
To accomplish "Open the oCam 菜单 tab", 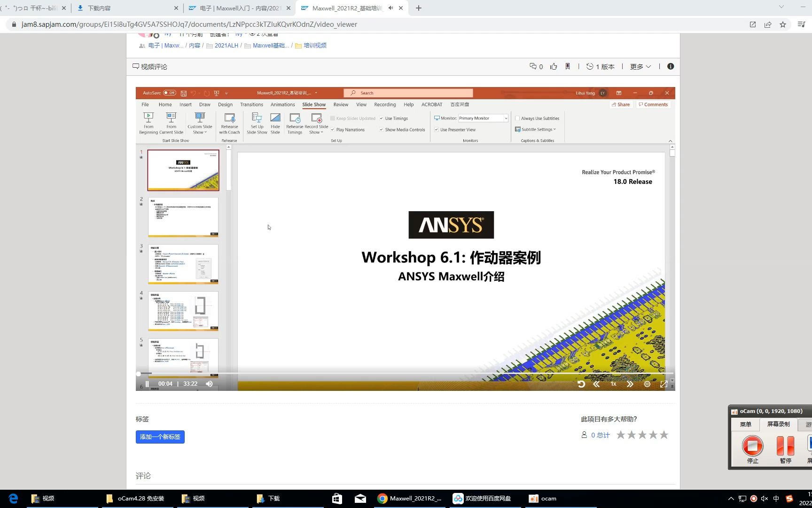I will point(746,424).
